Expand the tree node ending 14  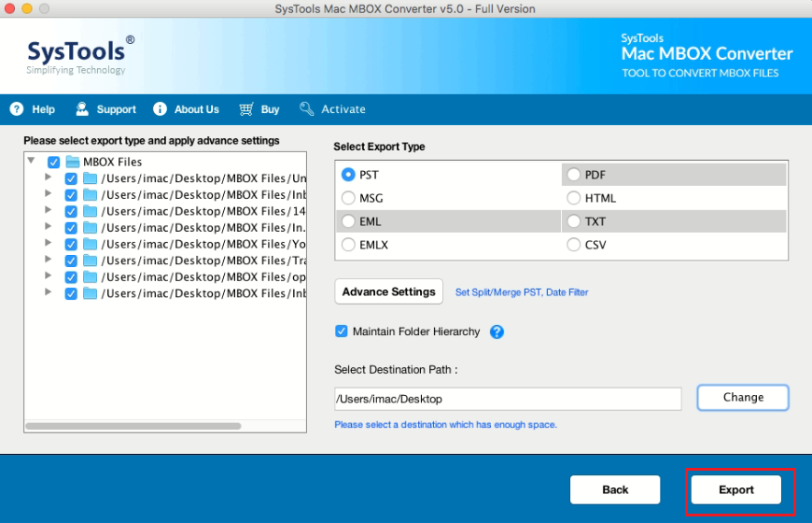49,210
